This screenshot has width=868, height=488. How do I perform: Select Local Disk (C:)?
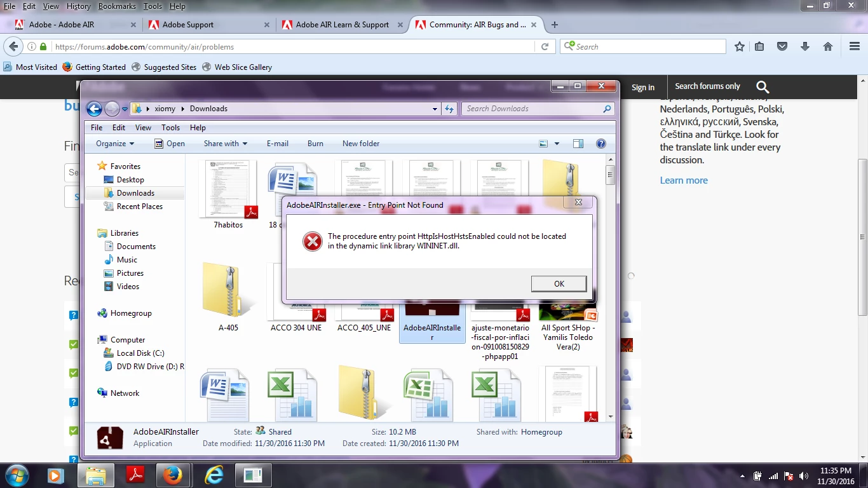click(140, 353)
